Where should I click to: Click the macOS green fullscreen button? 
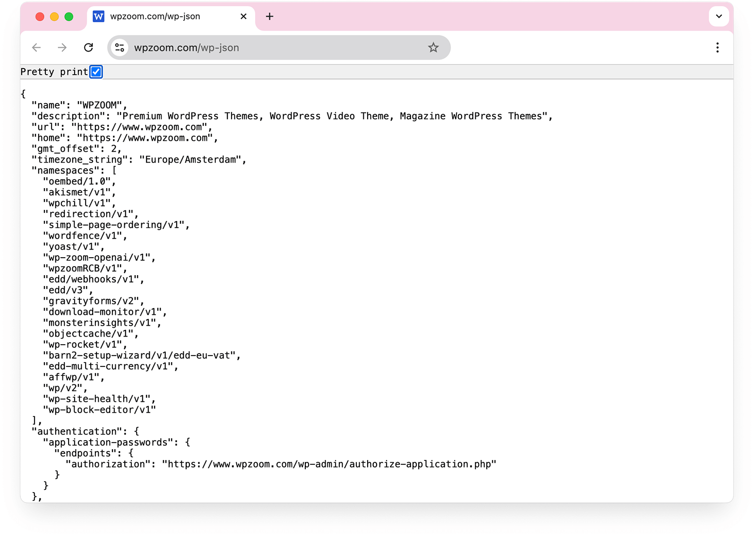click(x=69, y=17)
